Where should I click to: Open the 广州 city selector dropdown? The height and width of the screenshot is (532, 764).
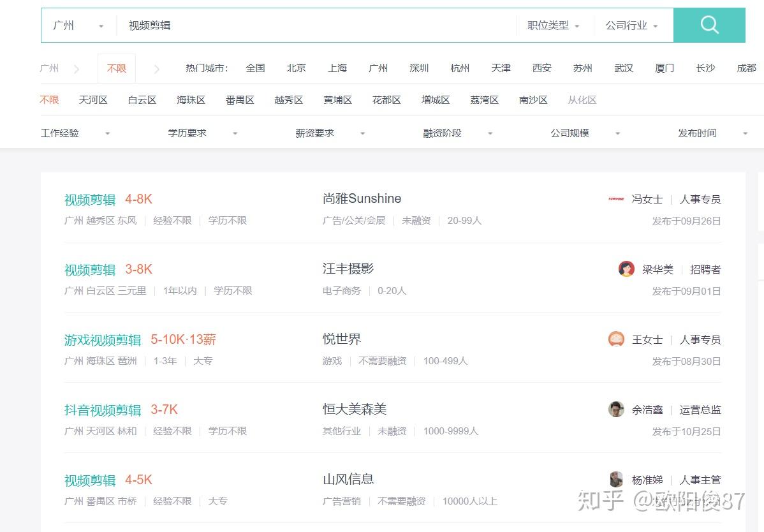tap(77, 25)
